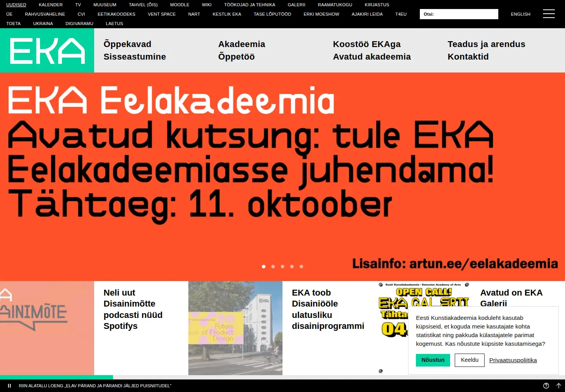Open the Riin Alatalu loeng ticker headline

pos(95,386)
